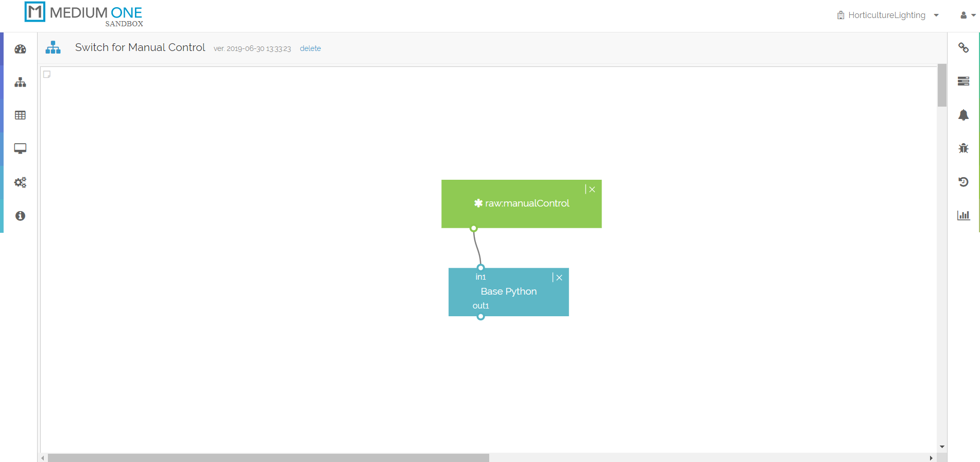Expand the HorticultureLighting project dropdown
The image size is (980, 462).
[888, 15]
